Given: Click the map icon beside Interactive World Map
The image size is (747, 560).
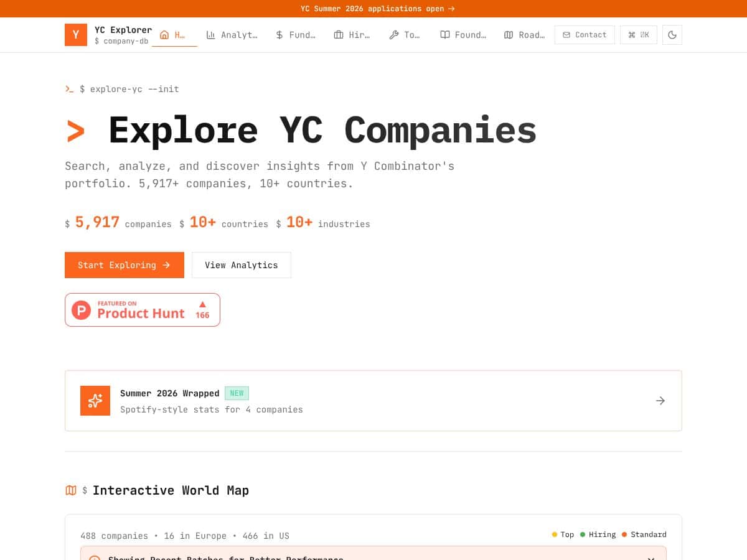Looking at the screenshot, I should (x=71, y=490).
